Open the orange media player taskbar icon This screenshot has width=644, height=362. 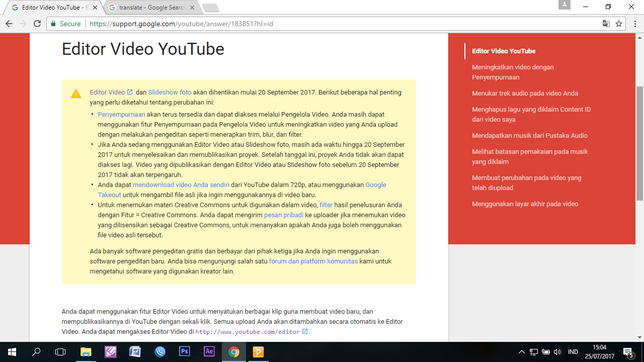coord(258,352)
